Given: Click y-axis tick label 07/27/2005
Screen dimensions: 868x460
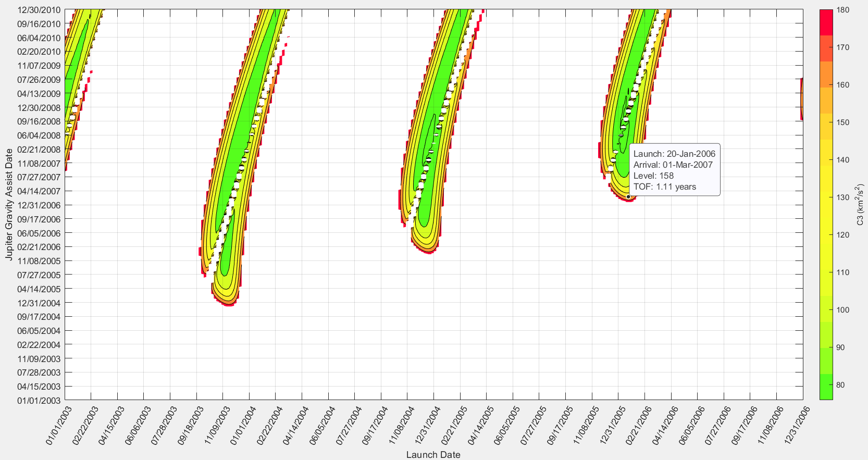Looking at the screenshot, I should 39,275.
